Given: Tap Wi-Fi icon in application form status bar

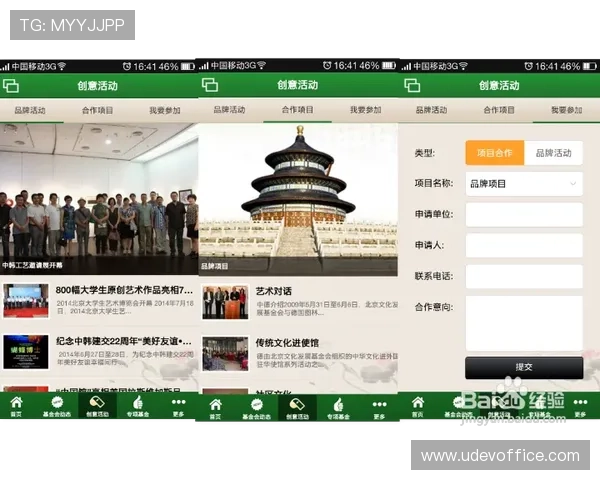Looking at the screenshot, I should 463,66.
